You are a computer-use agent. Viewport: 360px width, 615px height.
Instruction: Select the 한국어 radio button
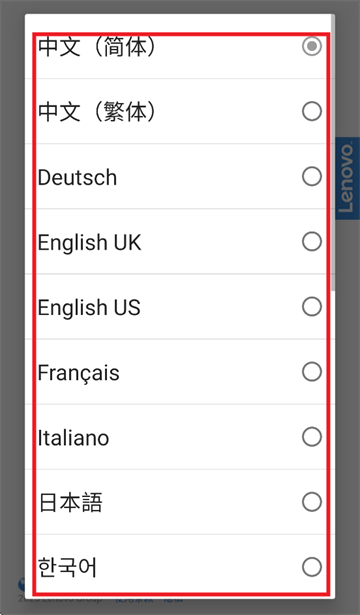coord(312,567)
